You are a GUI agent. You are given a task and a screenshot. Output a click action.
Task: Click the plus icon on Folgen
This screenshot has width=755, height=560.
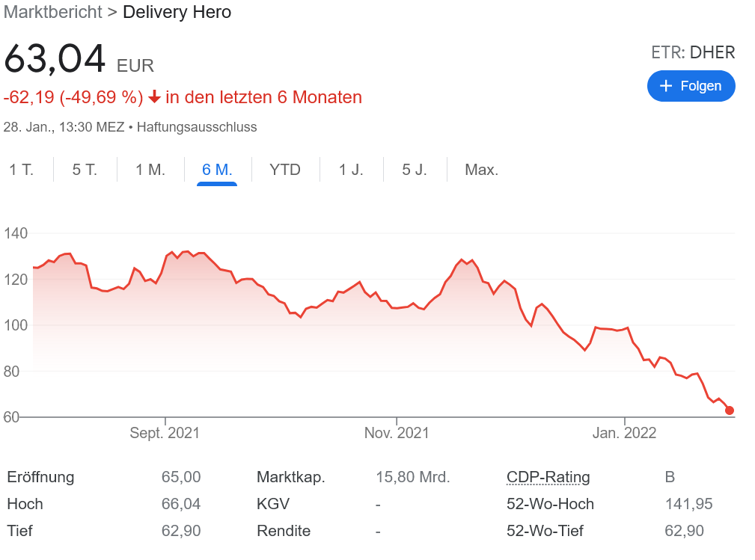click(666, 86)
